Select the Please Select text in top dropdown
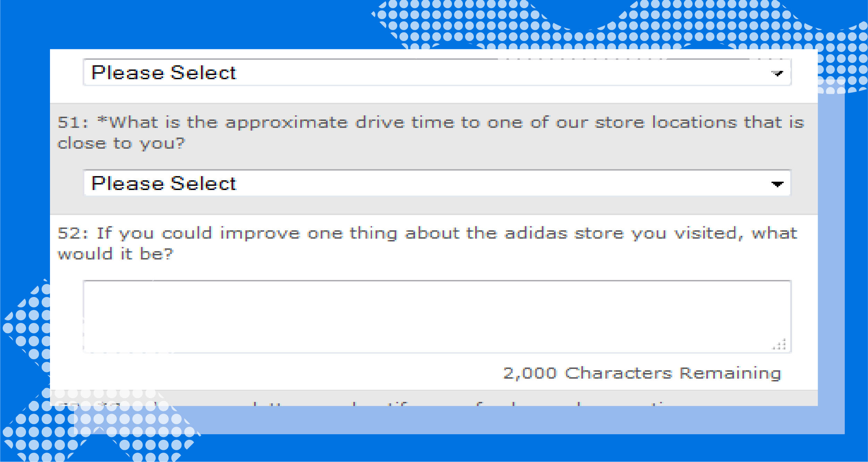 tap(164, 73)
